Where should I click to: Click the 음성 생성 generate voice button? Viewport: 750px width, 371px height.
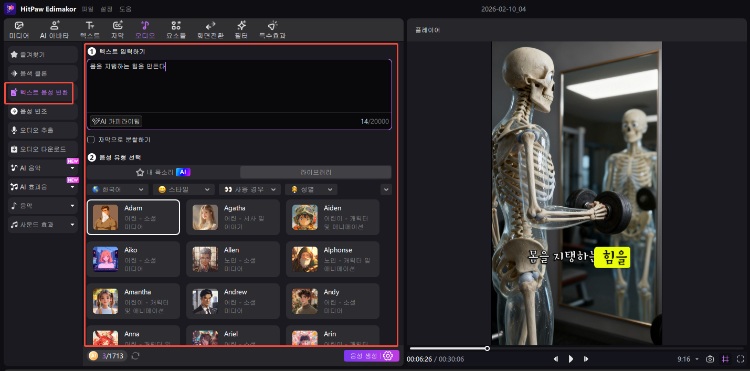pyautogui.click(x=363, y=356)
